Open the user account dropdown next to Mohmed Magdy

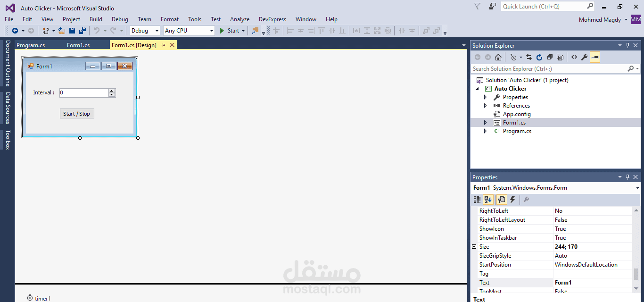[626, 19]
